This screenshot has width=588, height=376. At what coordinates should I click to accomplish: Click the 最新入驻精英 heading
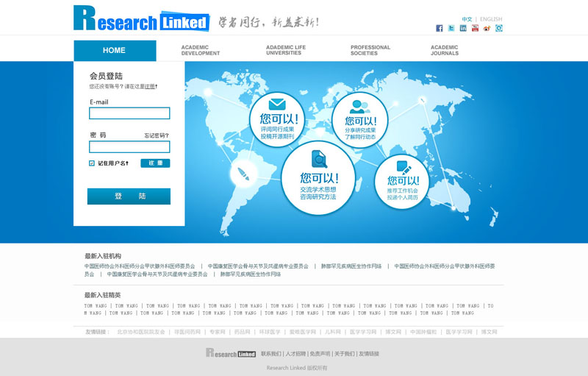103,295
